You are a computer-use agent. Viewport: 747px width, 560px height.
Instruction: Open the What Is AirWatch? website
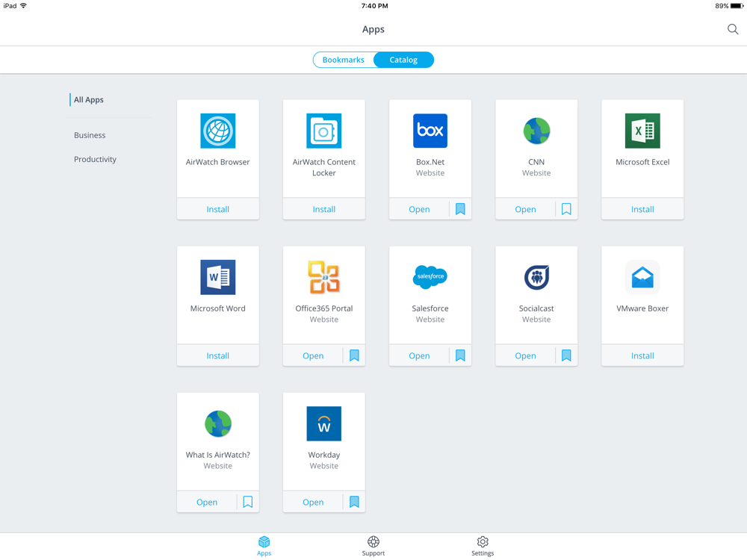tap(207, 502)
